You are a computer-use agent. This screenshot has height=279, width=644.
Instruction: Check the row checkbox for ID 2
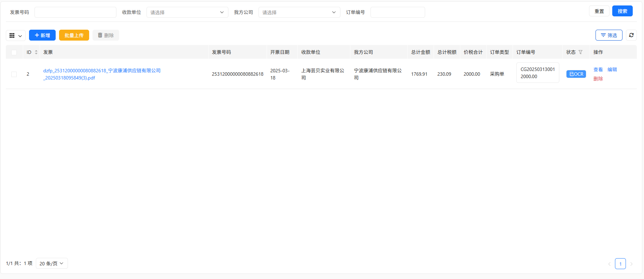point(14,74)
